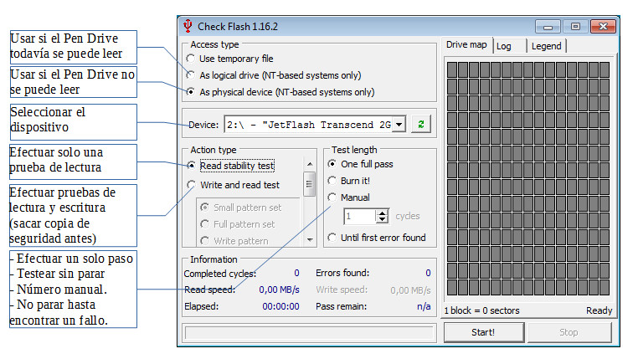The image size is (633, 364).
Task: Click the '1 block = 0 sectors' status text
Action: click(x=481, y=310)
